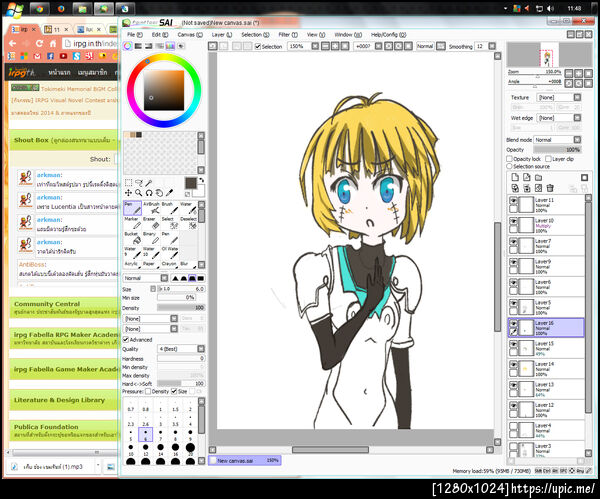This screenshot has width=600, height=499.
Task: Select the AirBrush tool
Action: [x=152, y=208]
